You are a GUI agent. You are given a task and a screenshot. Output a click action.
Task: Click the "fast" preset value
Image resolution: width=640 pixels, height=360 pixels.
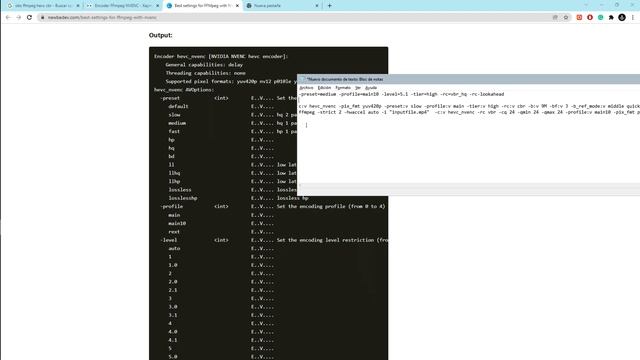tap(174, 131)
